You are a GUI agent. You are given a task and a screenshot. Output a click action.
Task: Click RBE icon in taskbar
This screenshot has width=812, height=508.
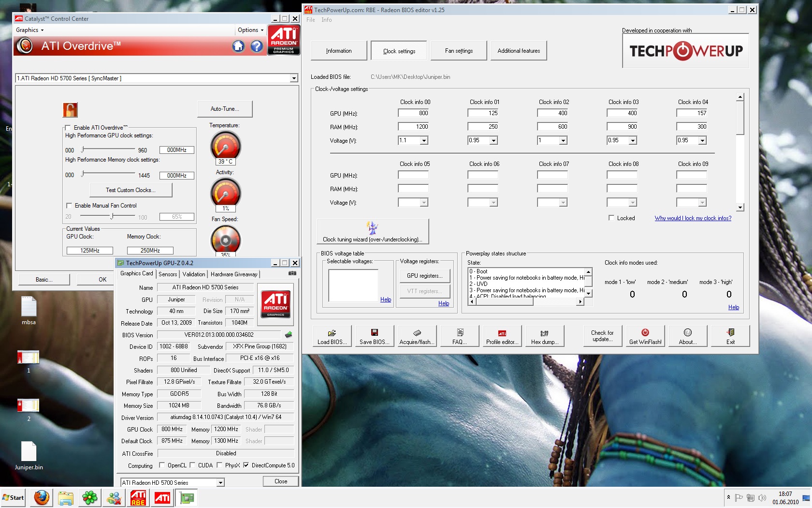click(x=138, y=497)
